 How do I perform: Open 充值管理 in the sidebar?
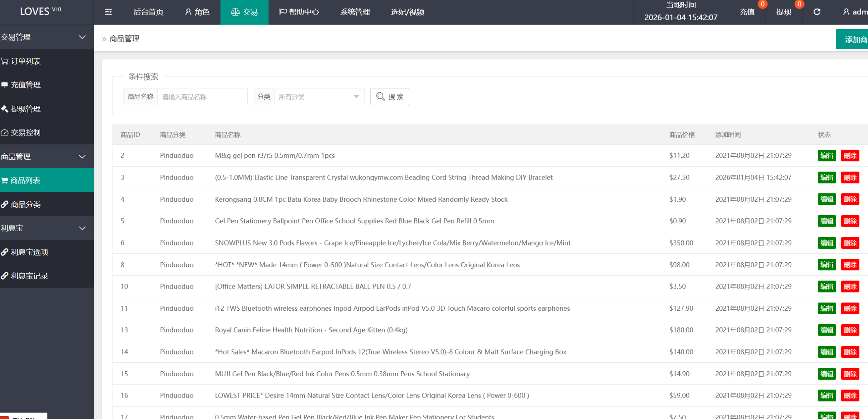25,85
